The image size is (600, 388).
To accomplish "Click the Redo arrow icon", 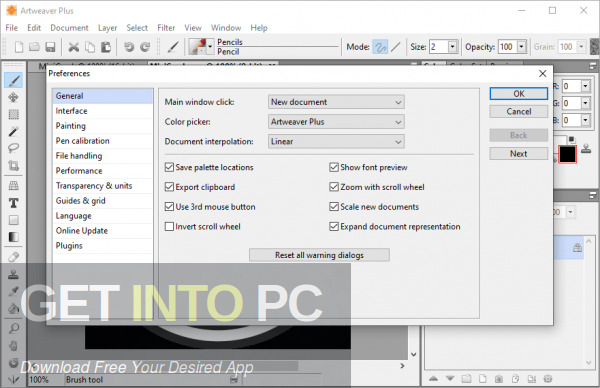I will click(x=145, y=47).
